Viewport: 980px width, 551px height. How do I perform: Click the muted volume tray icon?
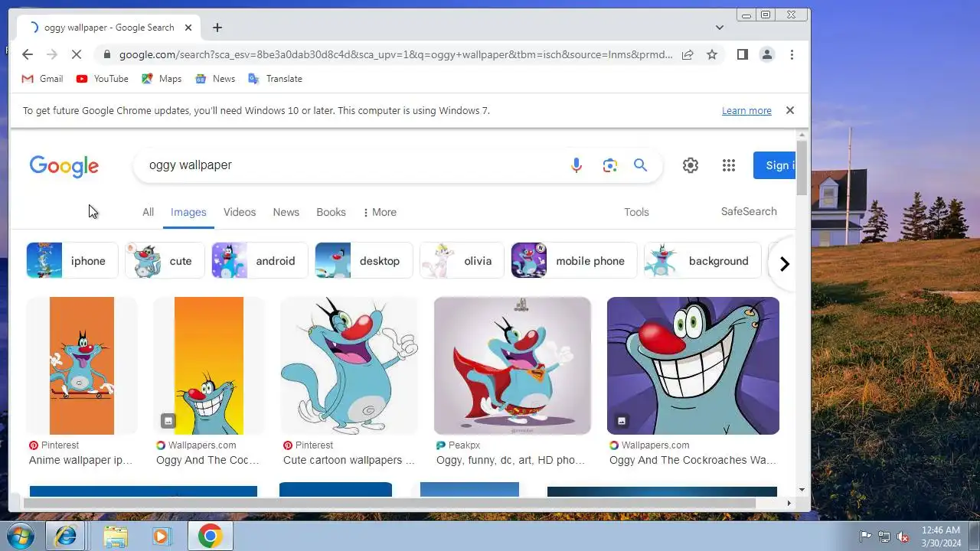(903, 536)
